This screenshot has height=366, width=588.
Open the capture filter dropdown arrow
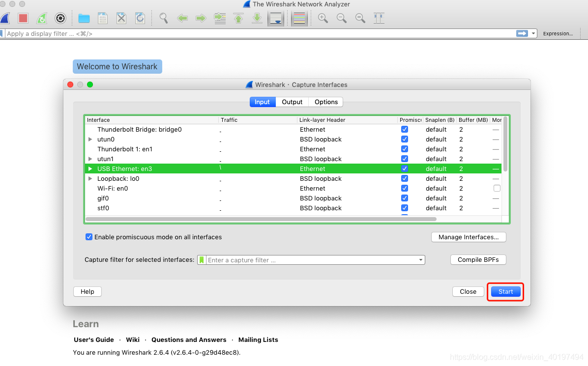[421, 260]
